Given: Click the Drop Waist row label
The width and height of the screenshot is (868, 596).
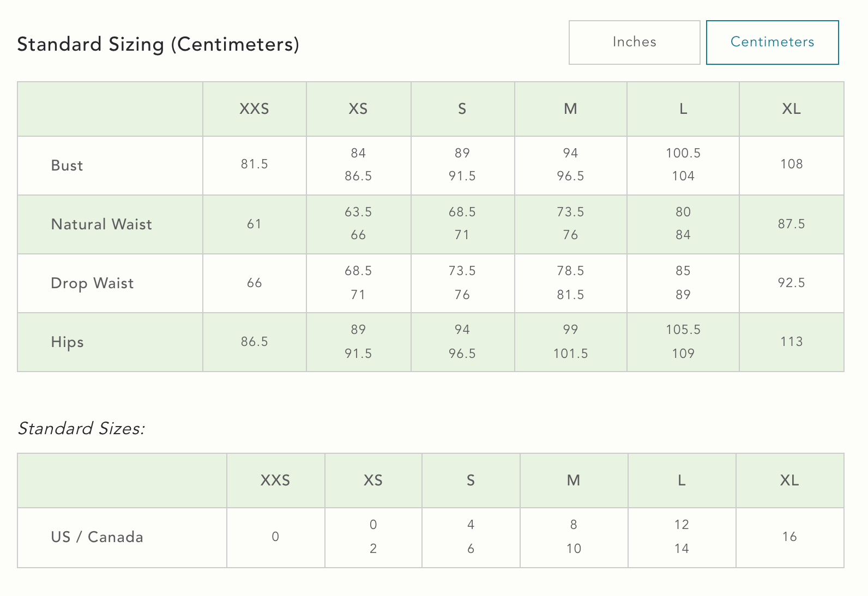Looking at the screenshot, I should (x=92, y=283).
